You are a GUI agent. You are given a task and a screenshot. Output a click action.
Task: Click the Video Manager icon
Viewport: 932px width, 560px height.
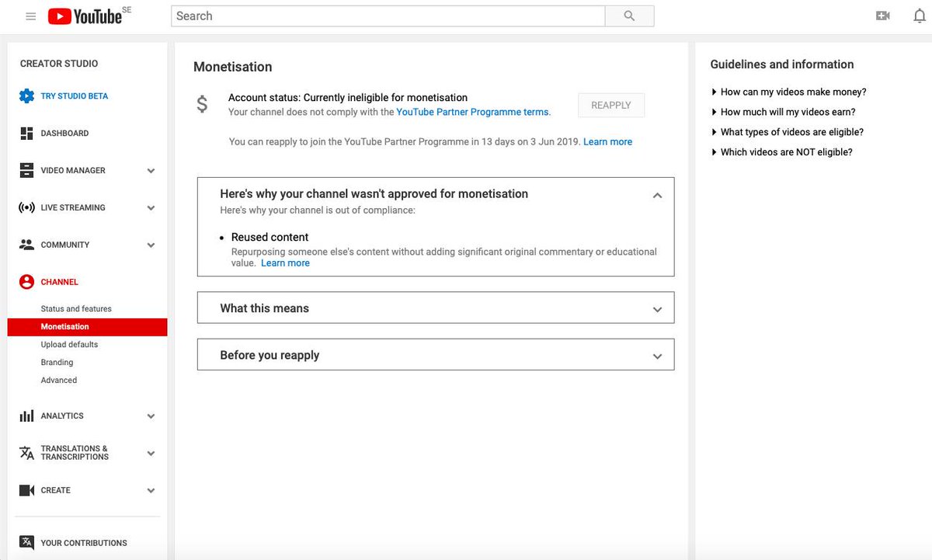pyautogui.click(x=26, y=171)
